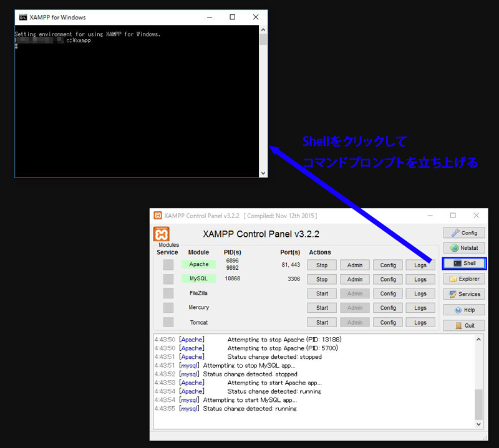The image size is (499, 448).
Task: Select the MySQL port 3306 text
Action: (294, 279)
